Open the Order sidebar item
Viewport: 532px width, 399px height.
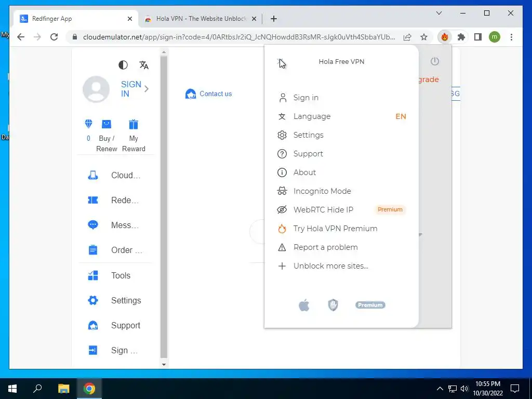(x=115, y=250)
